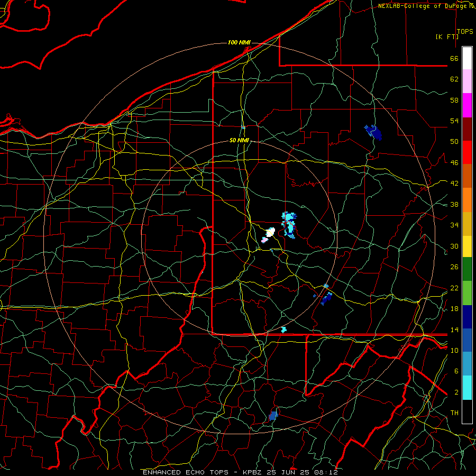Click the bright yellow legend swatch
The height and width of the screenshot is (476, 476).
coord(467,246)
